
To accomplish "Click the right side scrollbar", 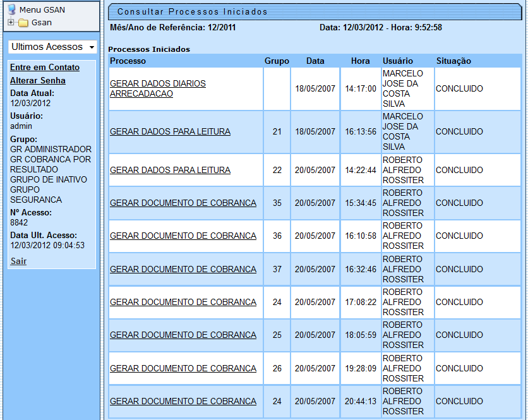I will tap(524, 208).
